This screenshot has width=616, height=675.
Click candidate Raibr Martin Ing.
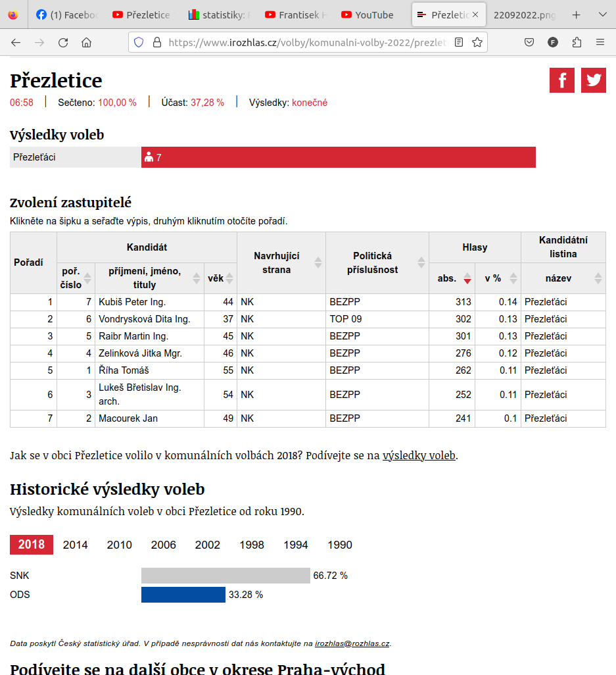(133, 336)
